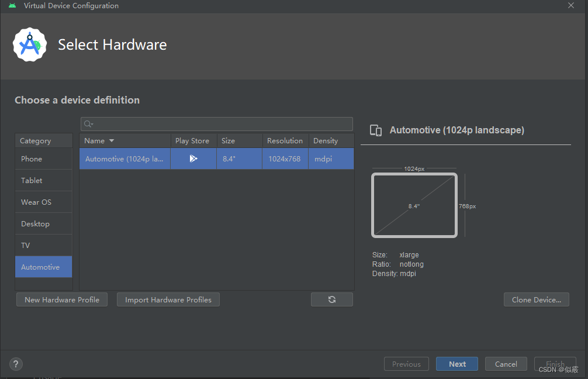Click the 1024x768 resolution cell
Viewport: 588px width, 379px height.
(285, 159)
